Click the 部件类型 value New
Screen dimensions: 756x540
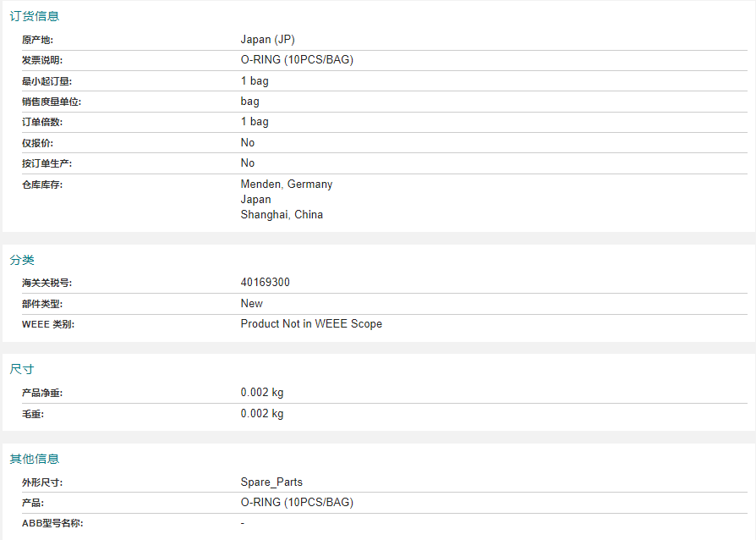tap(252, 304)
